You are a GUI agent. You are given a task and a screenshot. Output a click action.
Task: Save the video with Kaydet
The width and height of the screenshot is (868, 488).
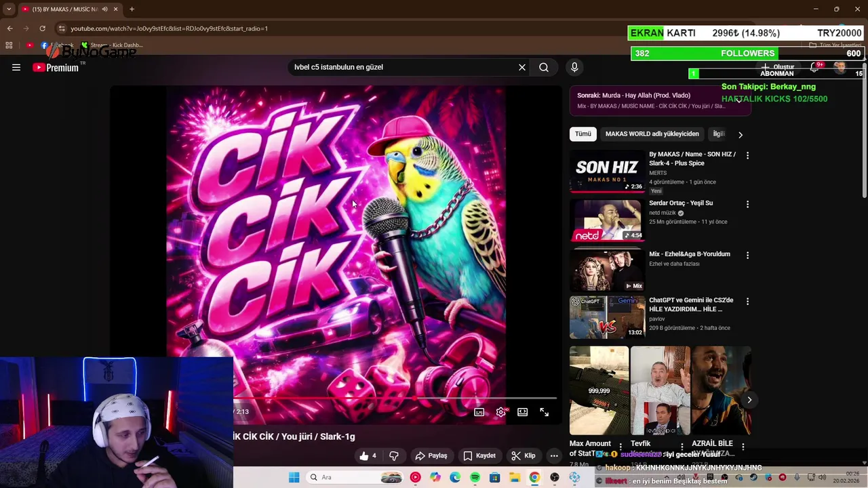click(479, 455)
